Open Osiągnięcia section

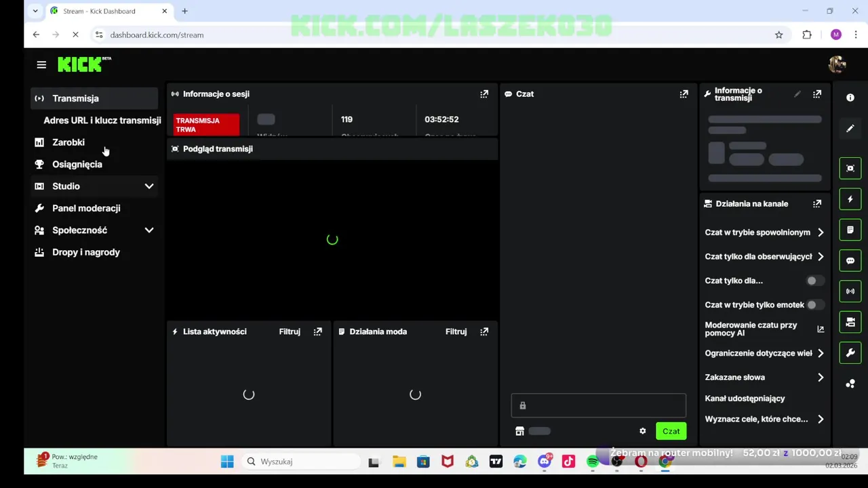[x=77, y=164]
